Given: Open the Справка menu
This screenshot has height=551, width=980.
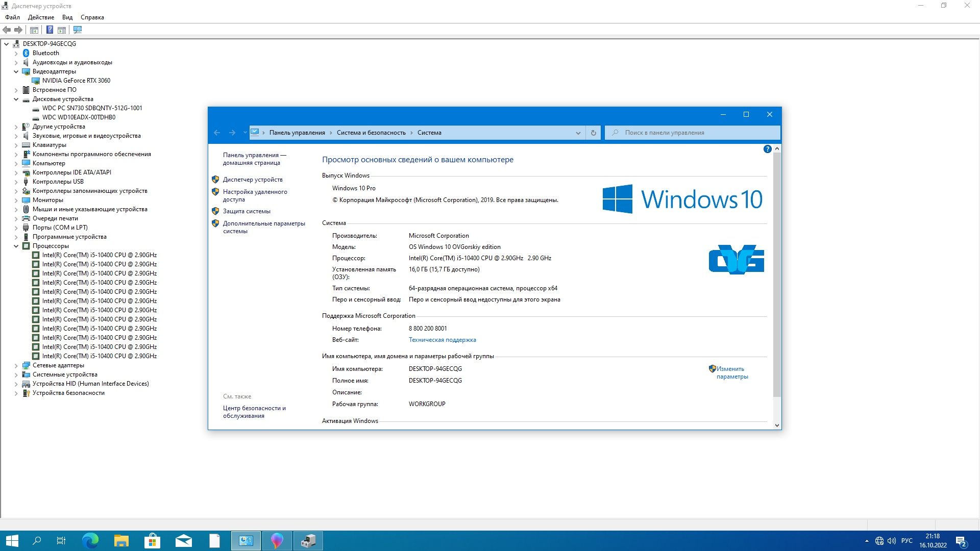Looking at the screenshot, I should pos(92,17).
